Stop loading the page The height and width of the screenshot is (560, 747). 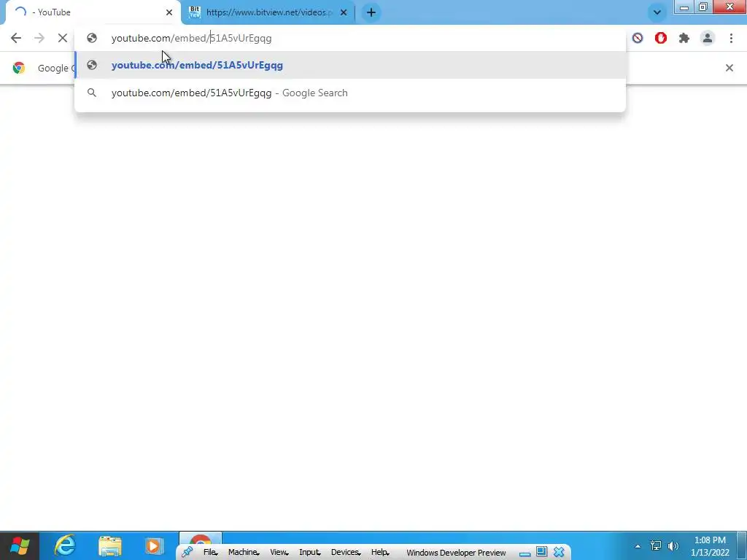[x=63, y=38]
